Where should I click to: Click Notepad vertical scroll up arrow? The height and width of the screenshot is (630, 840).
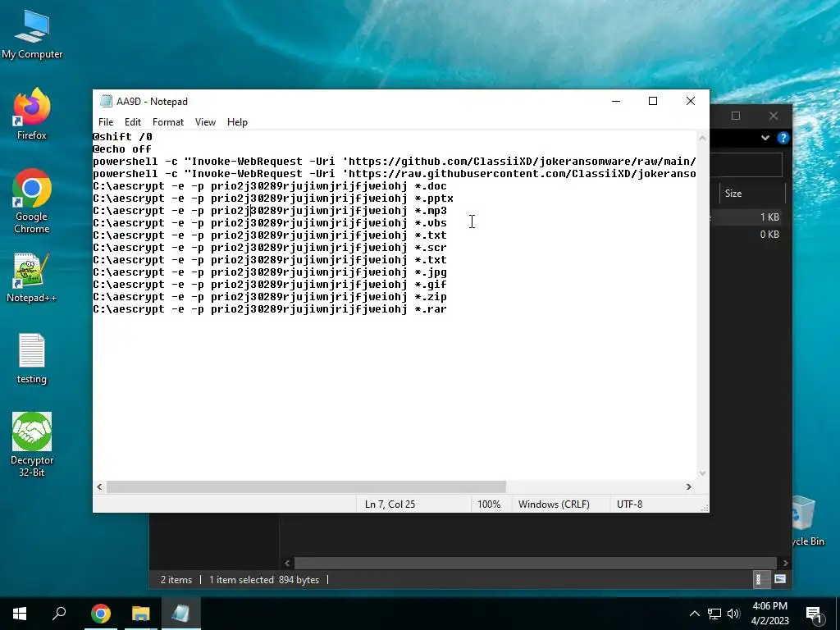coord(702,138)
